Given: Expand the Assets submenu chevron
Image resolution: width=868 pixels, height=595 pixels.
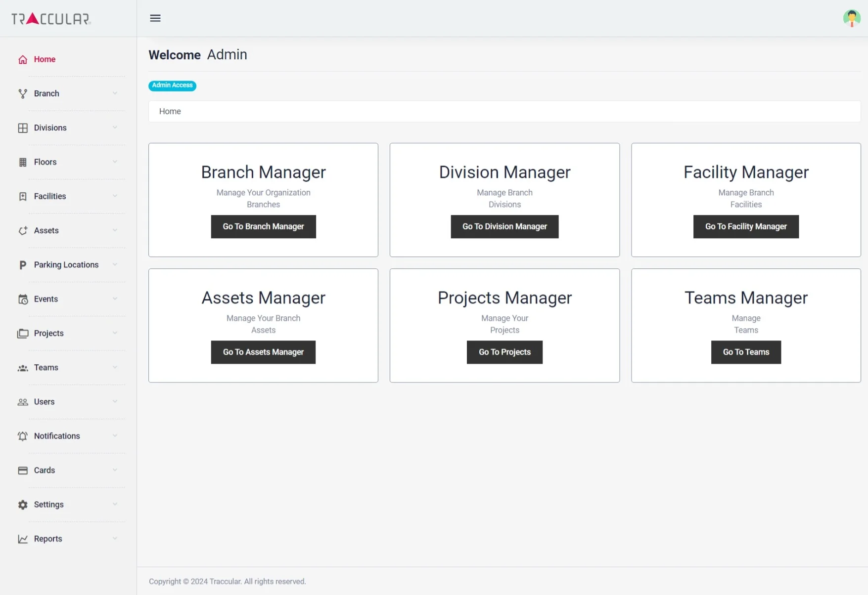Looking at the screenshot, I should point(115,230).
